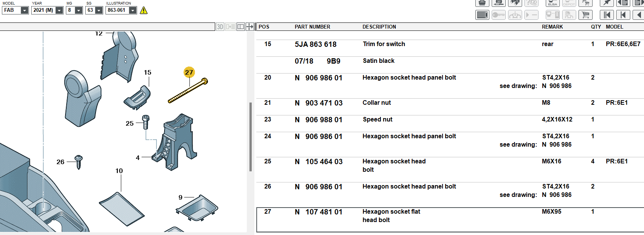This screenshot has height=235, width=644.
Task: Click the greyed DEPOT icon
Action: (x=569, y=3)
